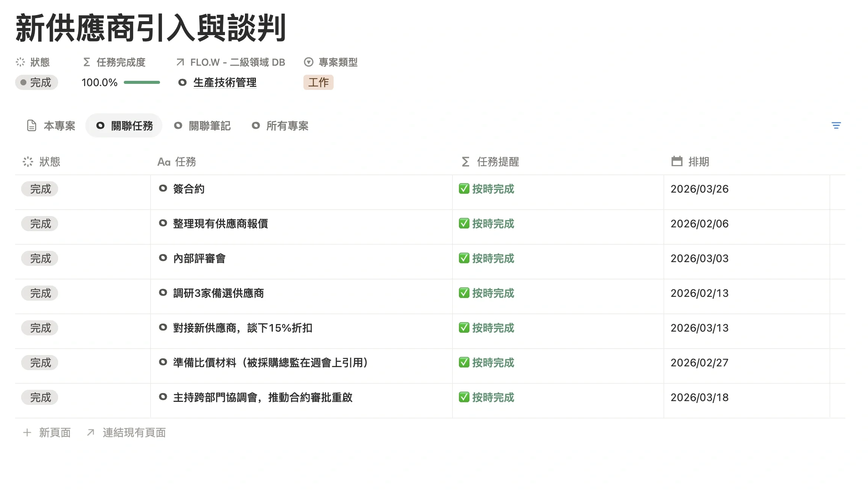Click 按時完成 in the 整理現有供應商報價 row
The image size is (868, 491).
[493, 224]
